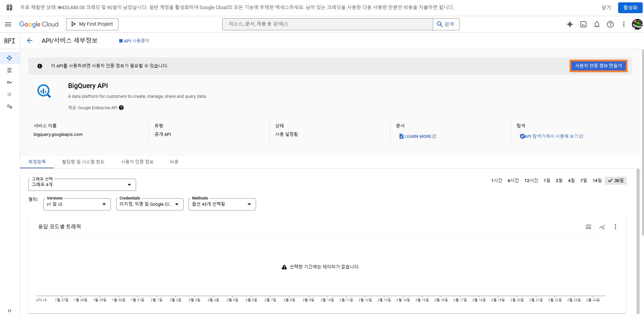Select the 14일 time range

coord(597,181)
